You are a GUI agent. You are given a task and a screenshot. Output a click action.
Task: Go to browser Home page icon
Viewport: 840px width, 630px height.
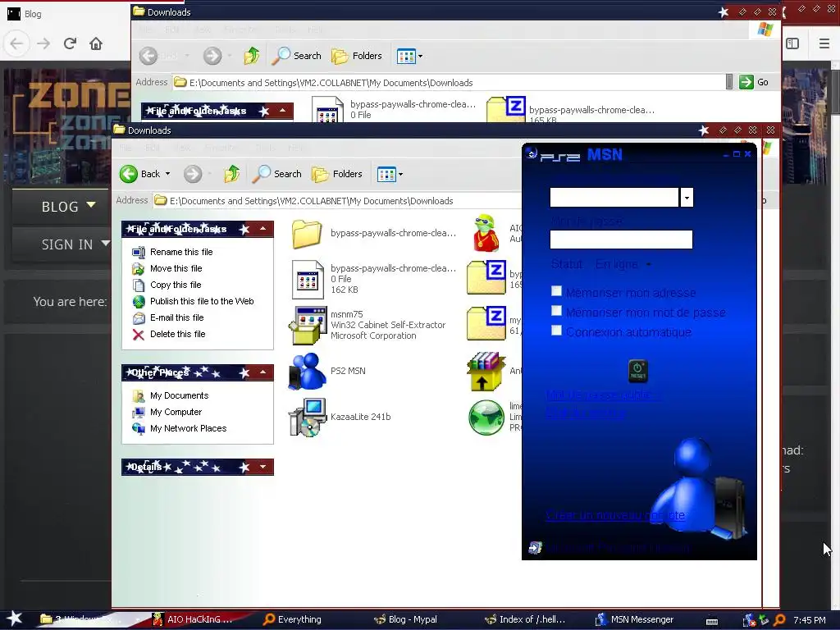[x=96, y=43]
